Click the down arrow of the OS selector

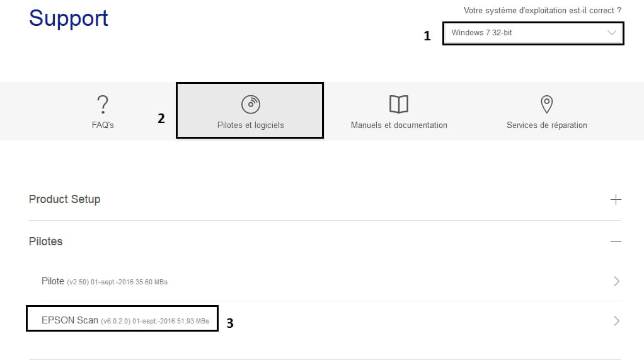611,33
